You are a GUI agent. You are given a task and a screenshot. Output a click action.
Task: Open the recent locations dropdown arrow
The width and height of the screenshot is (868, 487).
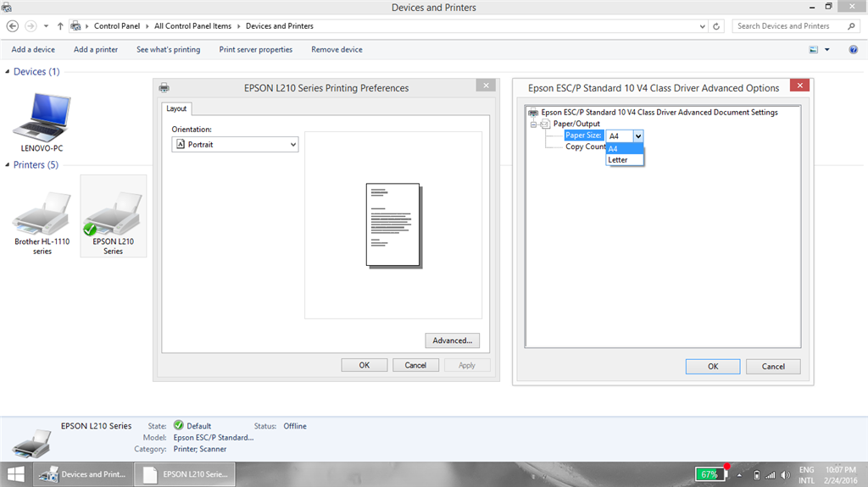(x=46, y=26)
